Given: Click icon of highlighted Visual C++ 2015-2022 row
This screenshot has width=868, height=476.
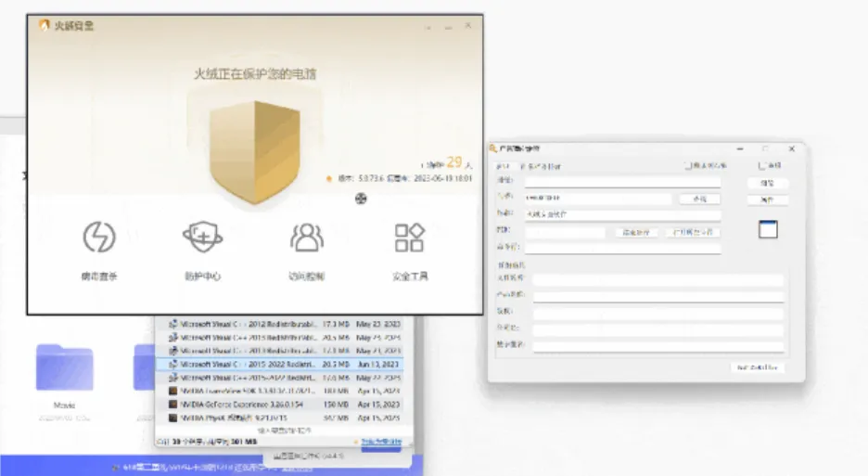Looking at the screenshot, I should pyautogui.click(x=172, y=364).
